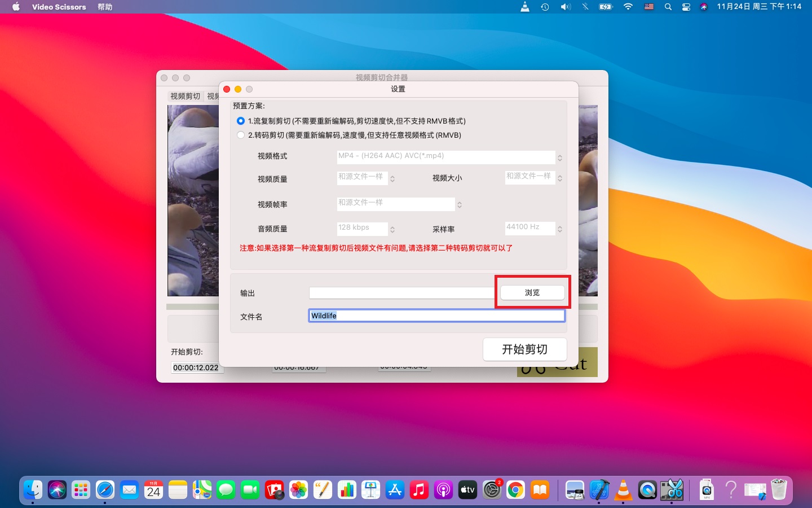Open the 采样率 44100 Hz dropdown
Screen dimensions: 812x508
coord(534,228)
